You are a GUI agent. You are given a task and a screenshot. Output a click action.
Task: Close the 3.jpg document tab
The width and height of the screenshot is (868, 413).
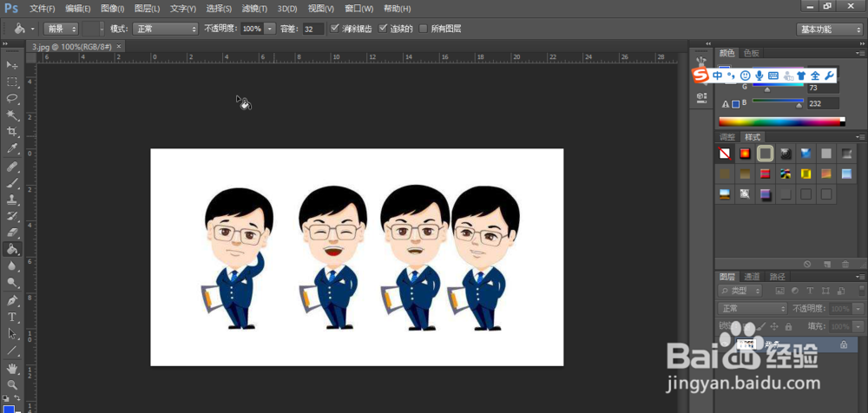[118, 47]
